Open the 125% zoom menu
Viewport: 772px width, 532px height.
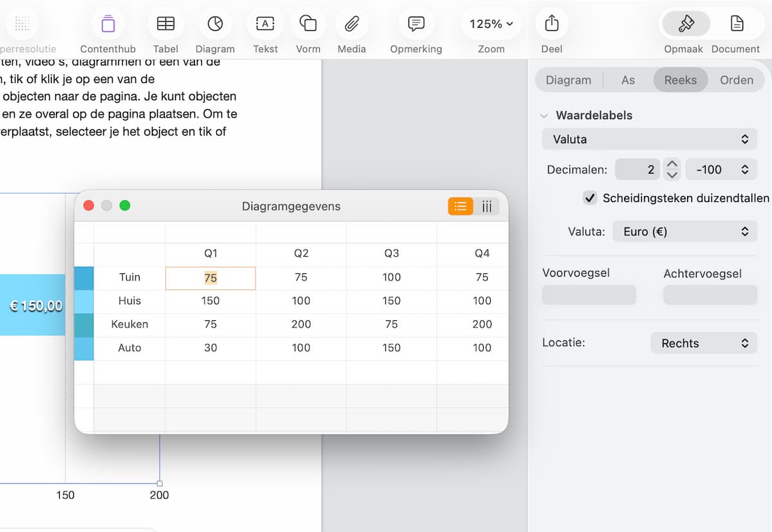(x=491, y=24)
